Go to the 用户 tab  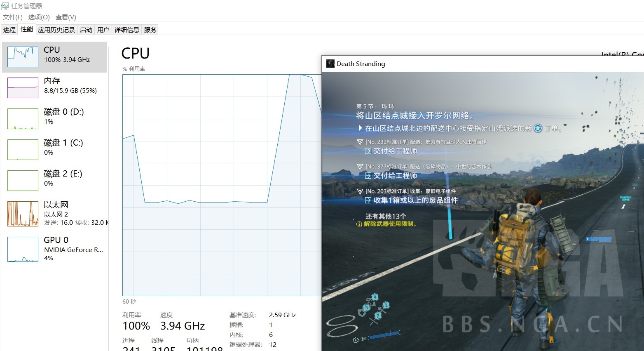click(x=103, y=30)
